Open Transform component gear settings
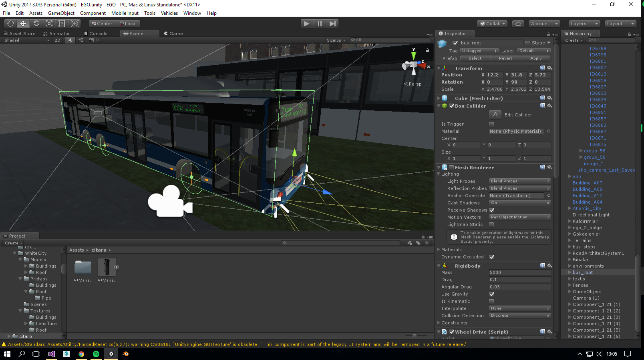The height and width of the screenshot is (360, 644). [549, 68]
